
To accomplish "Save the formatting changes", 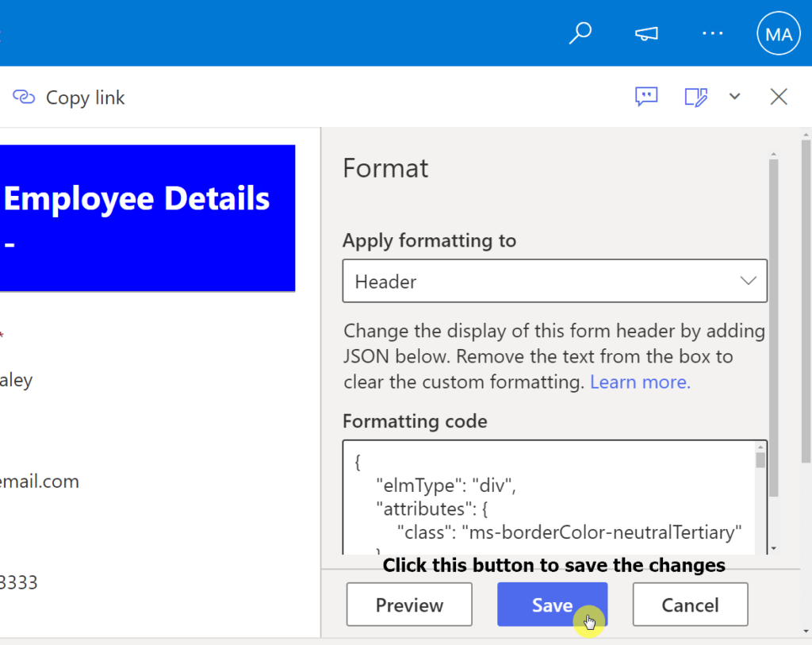I will point(552,605).
